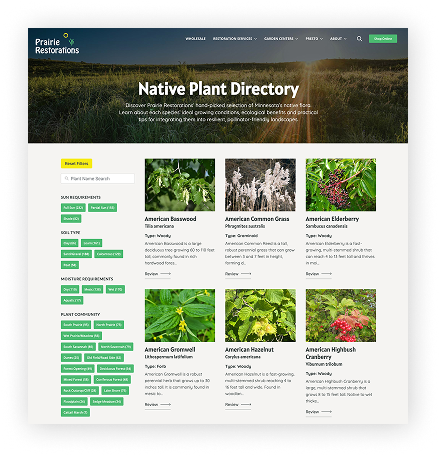Screen dimensions: 440x456
Task: Open the American Gromwell photo
Action: point(180,315)
